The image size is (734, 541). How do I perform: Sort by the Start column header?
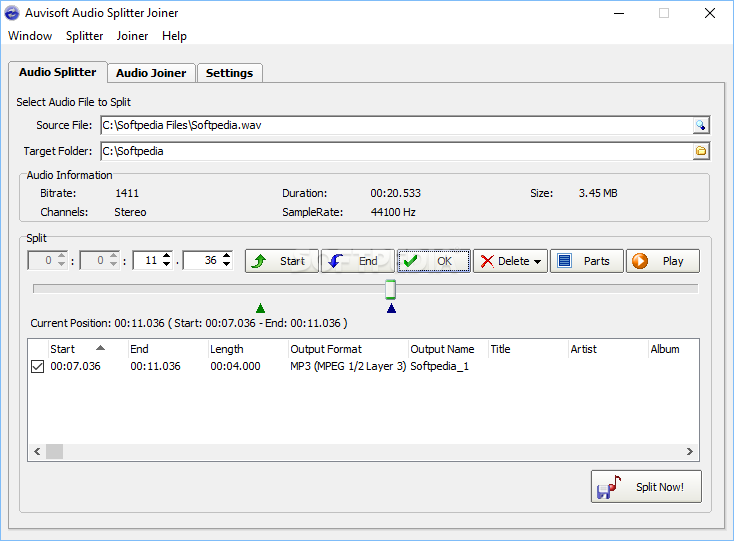[x=88, y=349]
